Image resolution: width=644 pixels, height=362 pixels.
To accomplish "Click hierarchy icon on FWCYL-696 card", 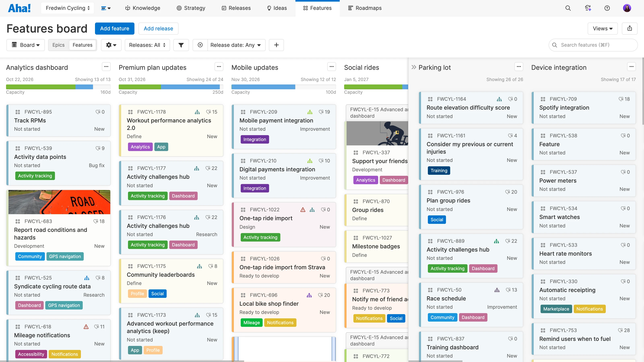I will click(309, 295).
